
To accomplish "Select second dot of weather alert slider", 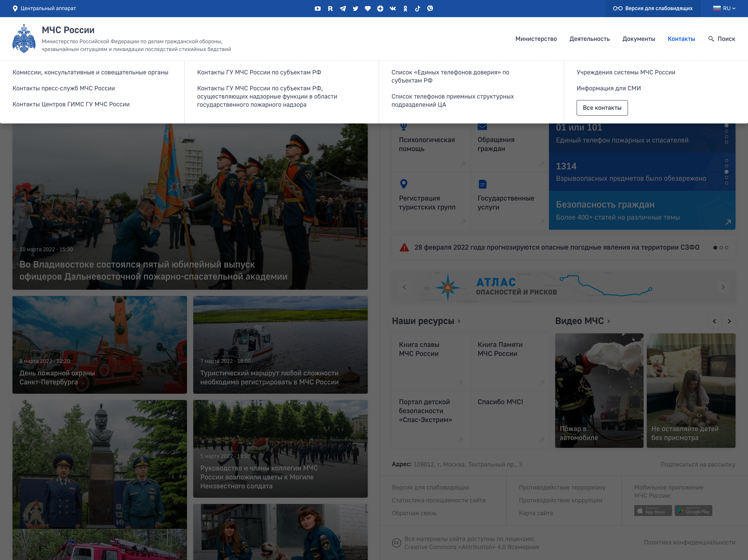I will [x=721, y=248].
